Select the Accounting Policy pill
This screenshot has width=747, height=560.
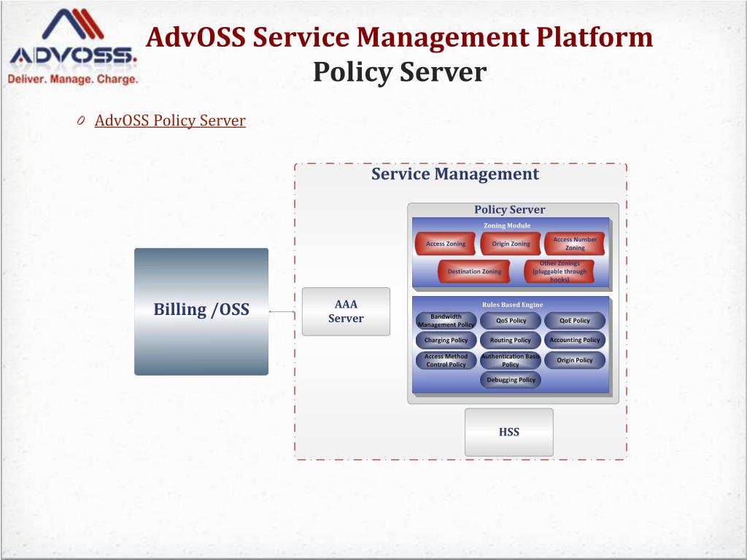(575, 340)
